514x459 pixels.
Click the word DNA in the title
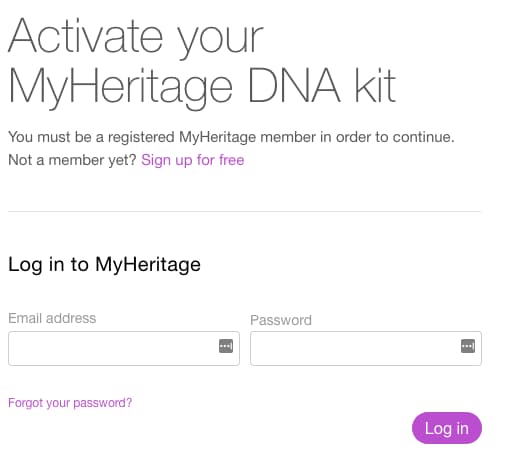(x=295, y=85)
